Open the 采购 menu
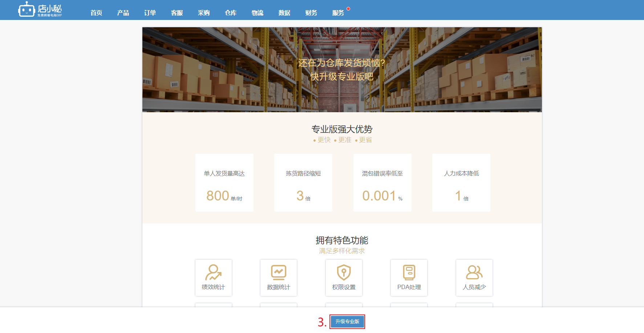644x333 pixels. (x=204, y=13)
